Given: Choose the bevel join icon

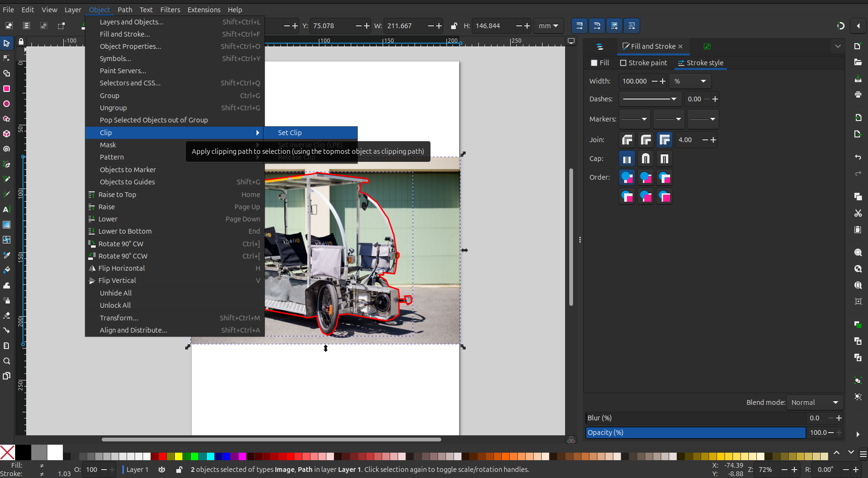Looking at the screenshot, I should pos(627,140).
